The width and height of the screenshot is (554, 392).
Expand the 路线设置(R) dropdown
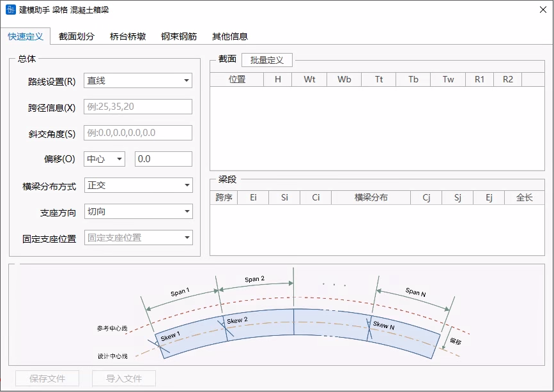[138, 80]
